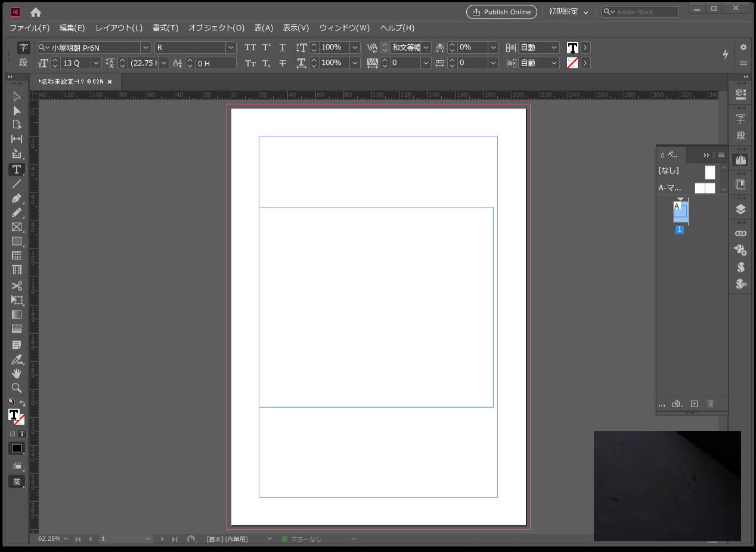Click the Publish Online button
Screen dimensions: 756x552
coord(501,12)
